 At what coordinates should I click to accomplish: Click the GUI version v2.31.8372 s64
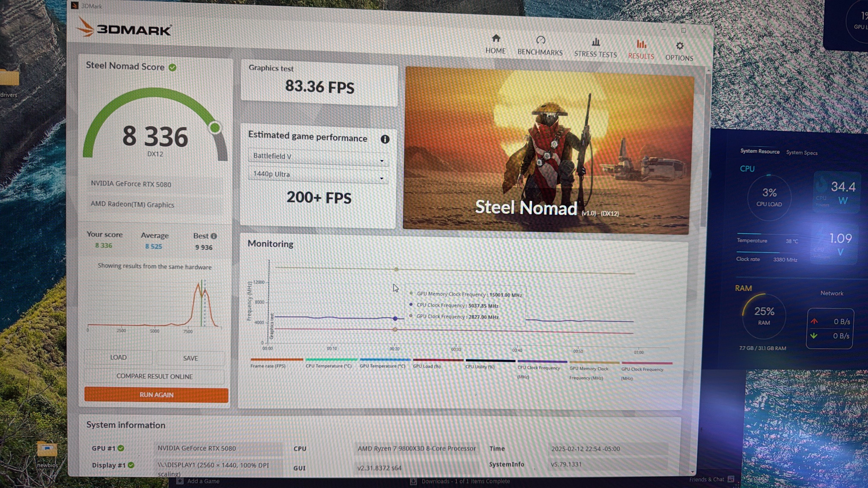(379, 468)
